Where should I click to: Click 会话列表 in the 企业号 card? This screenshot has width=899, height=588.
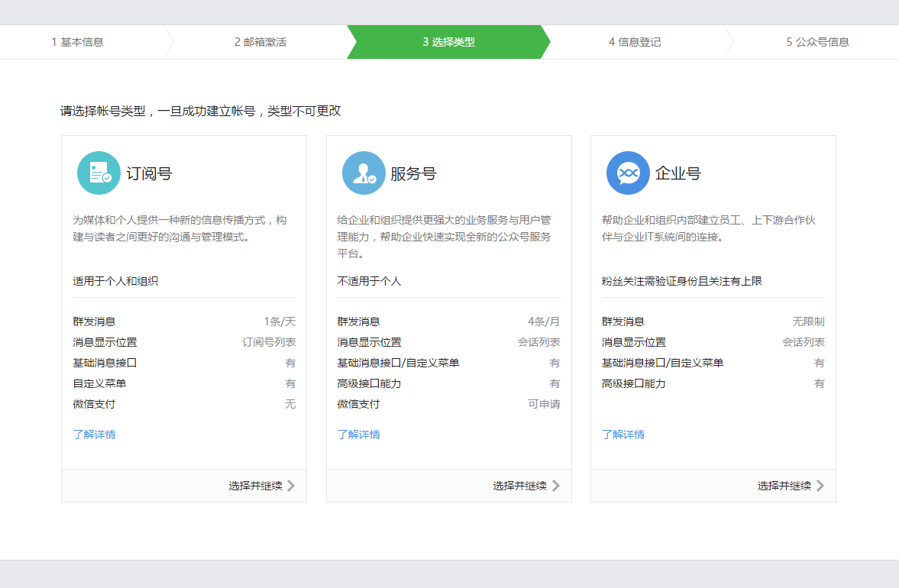click(x=804, y=342)
